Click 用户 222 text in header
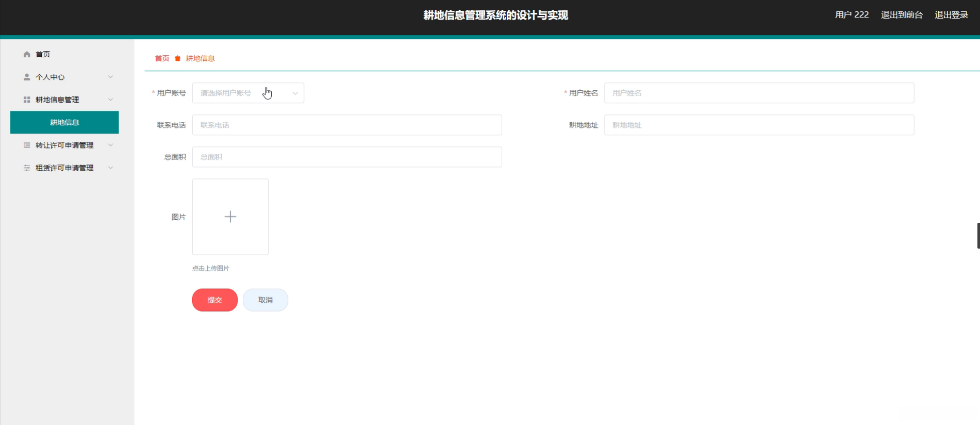Image resolution: width=980 pixels, height=425 pixels. 852,15
